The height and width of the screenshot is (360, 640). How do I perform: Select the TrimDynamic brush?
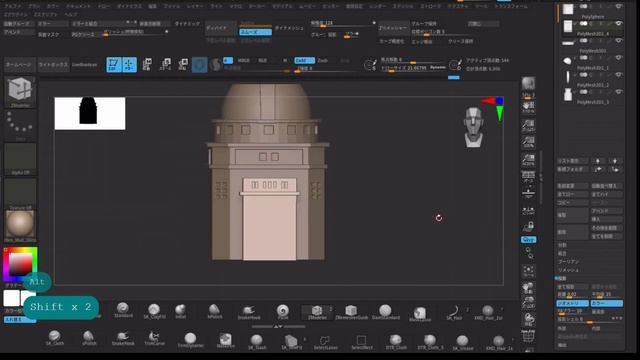point(190,340)
